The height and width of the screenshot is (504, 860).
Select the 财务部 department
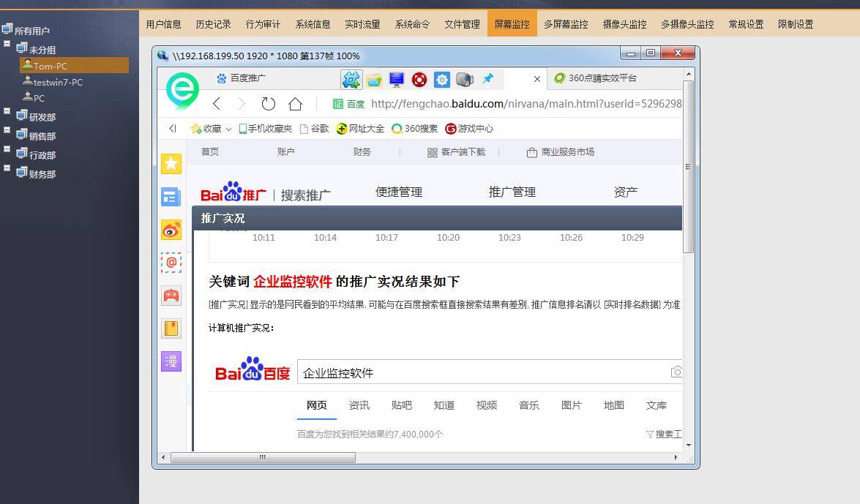pos(42,174)
